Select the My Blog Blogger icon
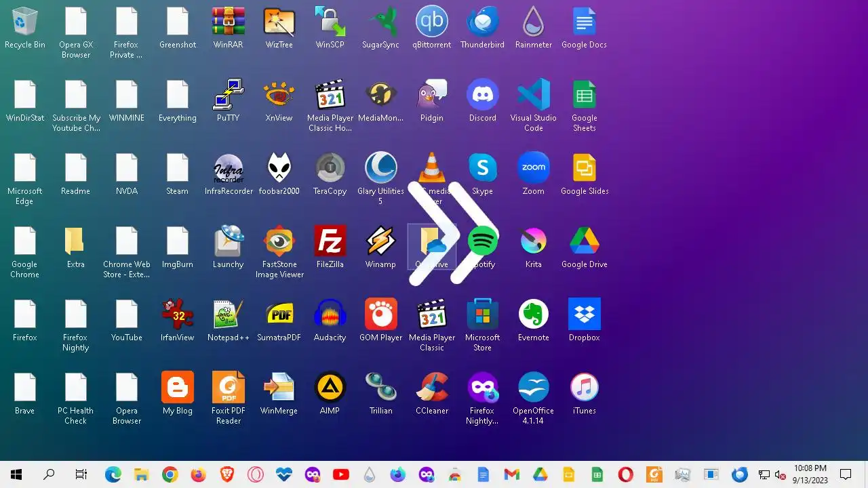The image size is (868, 488). click(x=177, y=394)
